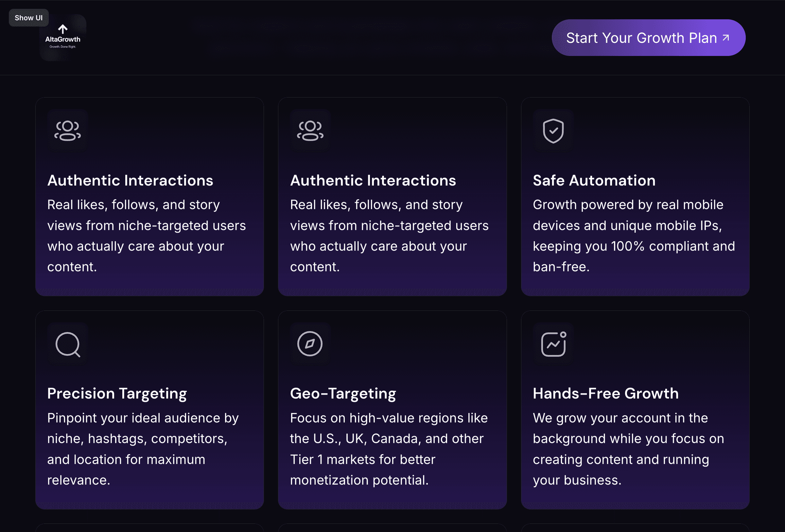Click the users icon in the Authentic Interactions card beside Safe Automation
Screen dimensions: 785x532
[x=310, y=131]
